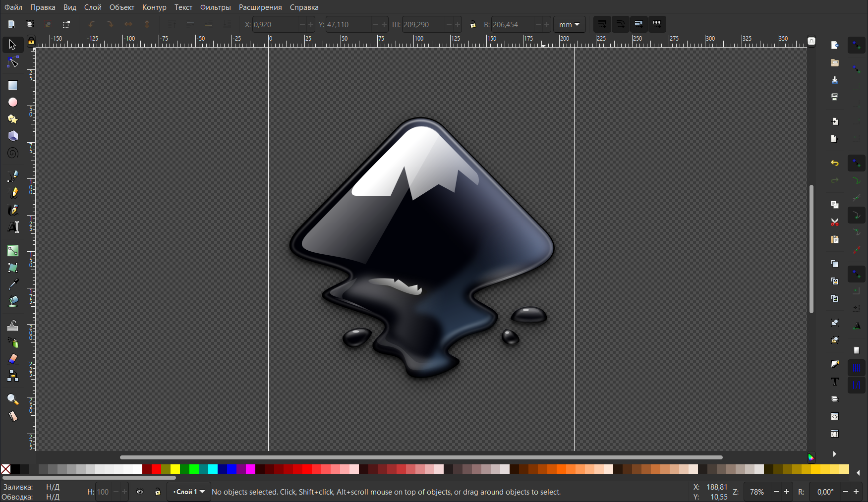
Task: Select the Bezier Pen tool
Action: (x=13, y=176)
